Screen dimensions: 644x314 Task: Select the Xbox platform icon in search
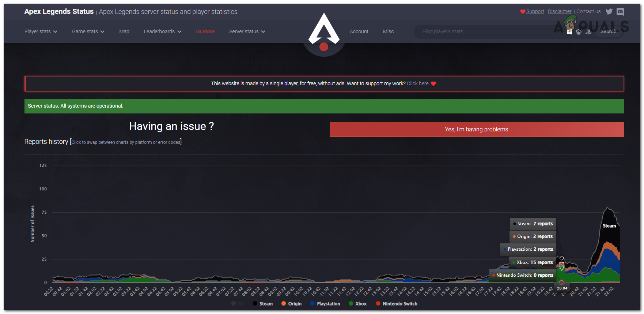coord(579,32)
